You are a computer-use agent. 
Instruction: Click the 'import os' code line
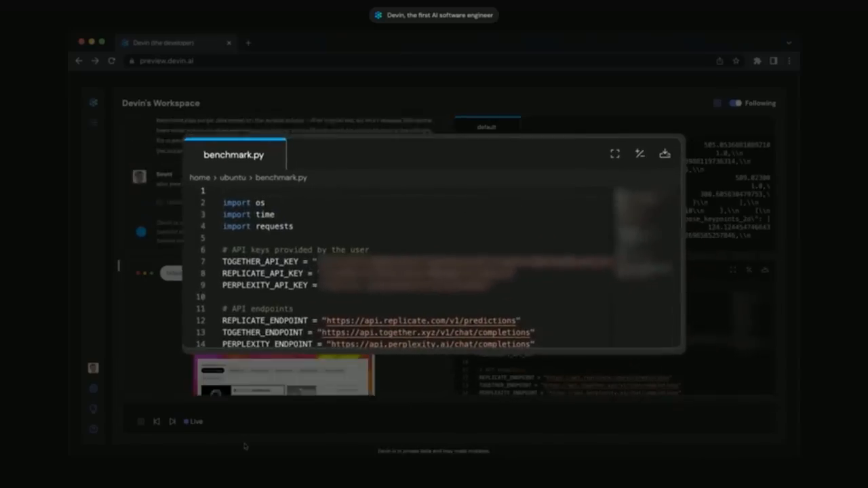click(x=243, y=203)
